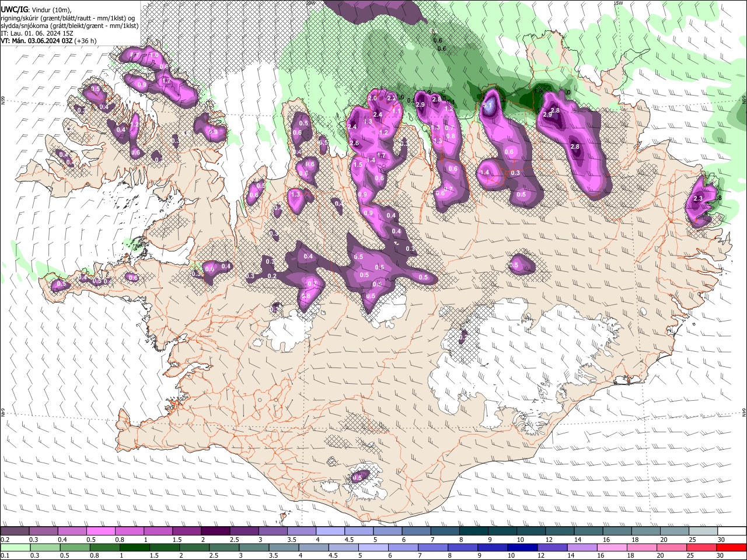
Task: Click the "3.5" label in the lower legend row
Action: click(274, 555)
